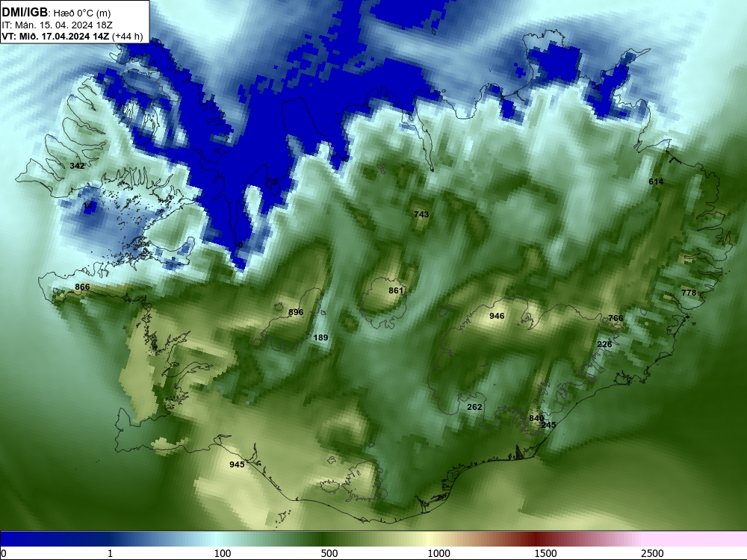The image size is (747, 560).
Task: Click the 'IT: Mán. 15. 04. 2024 18Z' line
Action: (x=58, y=25)
